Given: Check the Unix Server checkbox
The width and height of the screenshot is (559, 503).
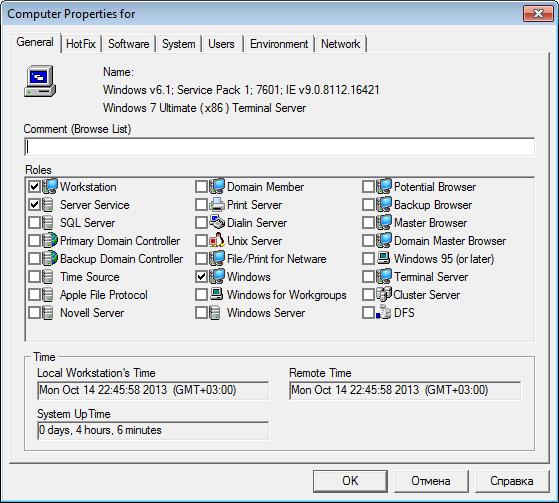Looking at the screenshot, I should click(201, 241).
